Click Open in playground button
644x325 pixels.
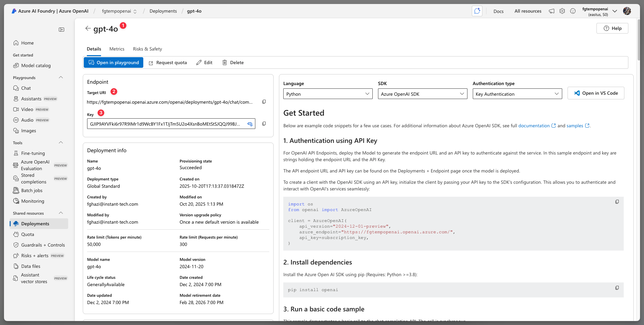pyautogui.click(x=113, y=62)
